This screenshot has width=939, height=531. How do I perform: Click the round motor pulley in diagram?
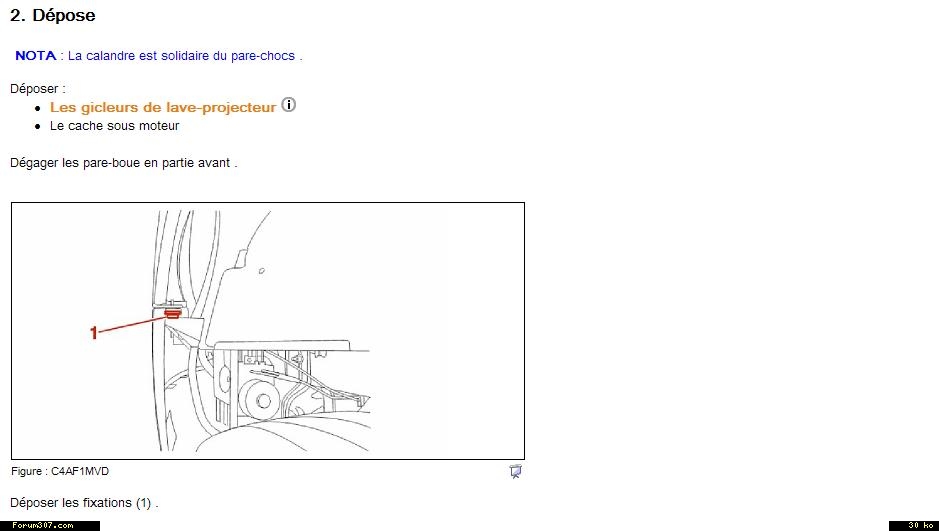tap(260, 401)
